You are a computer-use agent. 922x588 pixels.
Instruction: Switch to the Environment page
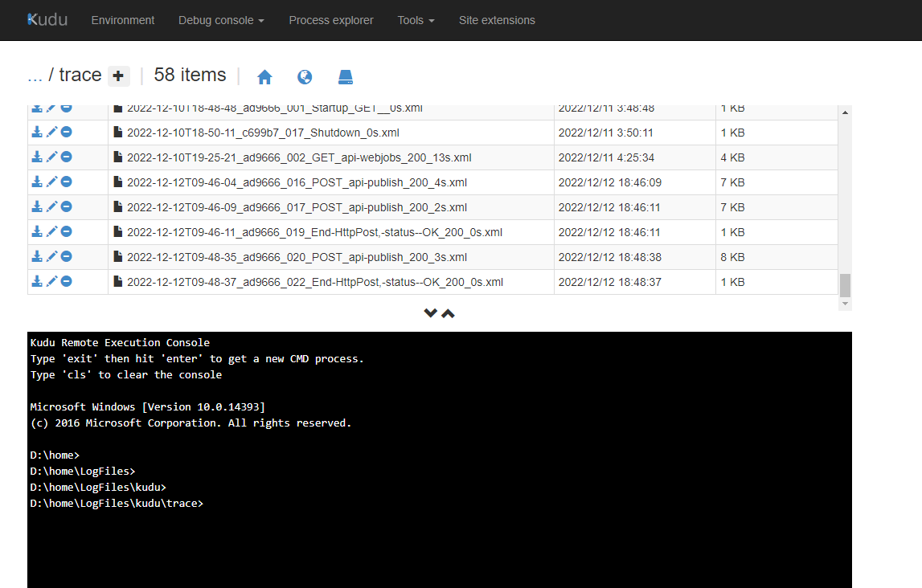[122, 20]
